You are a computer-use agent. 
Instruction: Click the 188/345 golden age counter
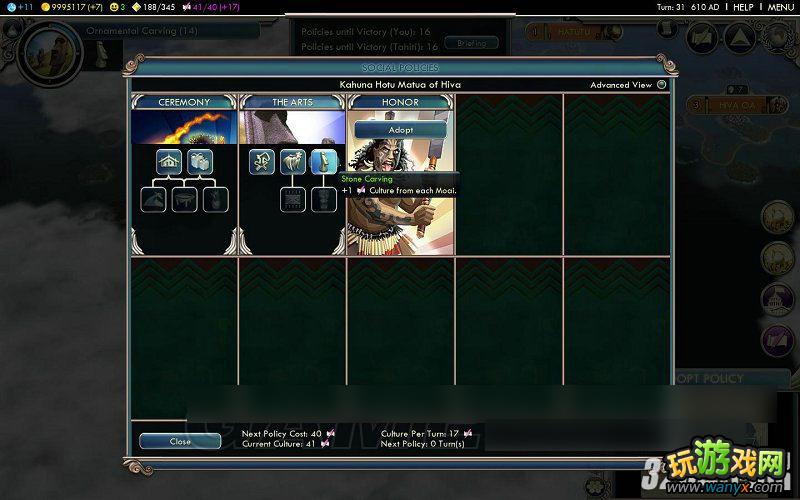159,7
